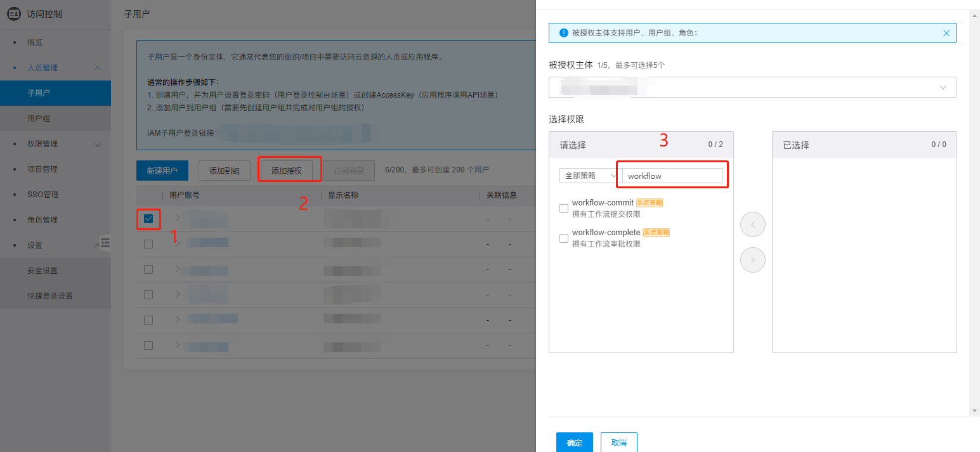
Task: Click the scrollbar up arrow in the panel
Action: [974, 15]
